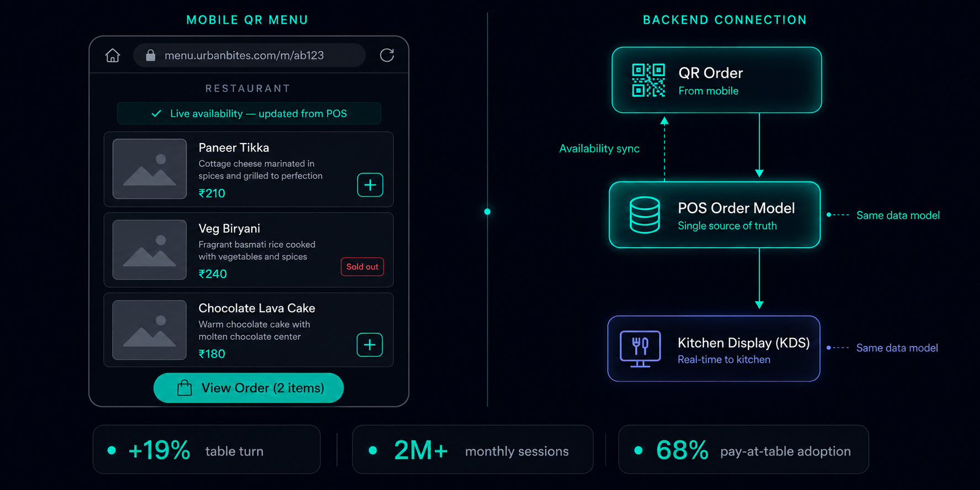Click the home icon in browser bar
This screenshot has width=980, height=490.
pos(113,55)
